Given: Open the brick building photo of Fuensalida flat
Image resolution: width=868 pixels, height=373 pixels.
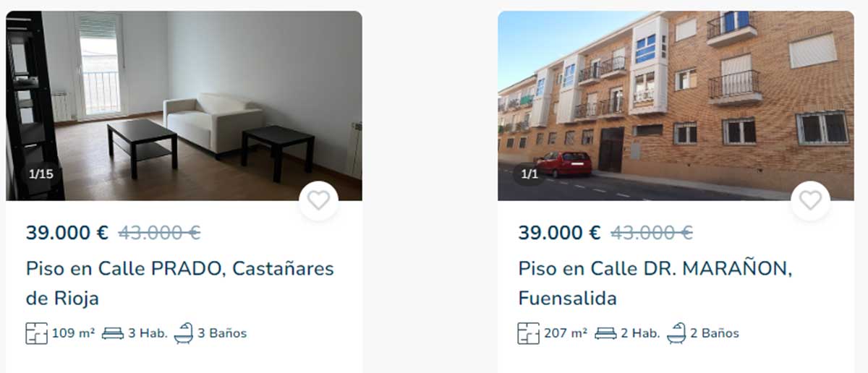Looking at the screenshot, I should (676, 106).
